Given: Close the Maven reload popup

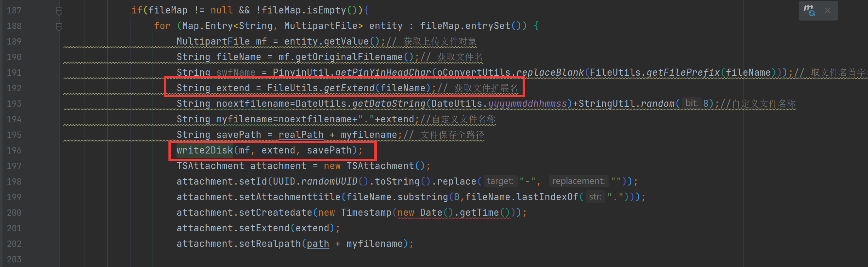Looking at the screenshot, I should [x=828, y=11].
